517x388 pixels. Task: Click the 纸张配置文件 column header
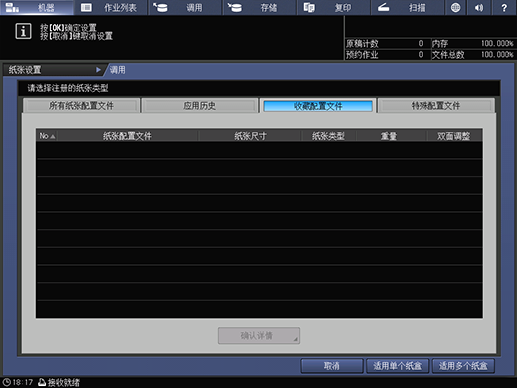point(127,136)
